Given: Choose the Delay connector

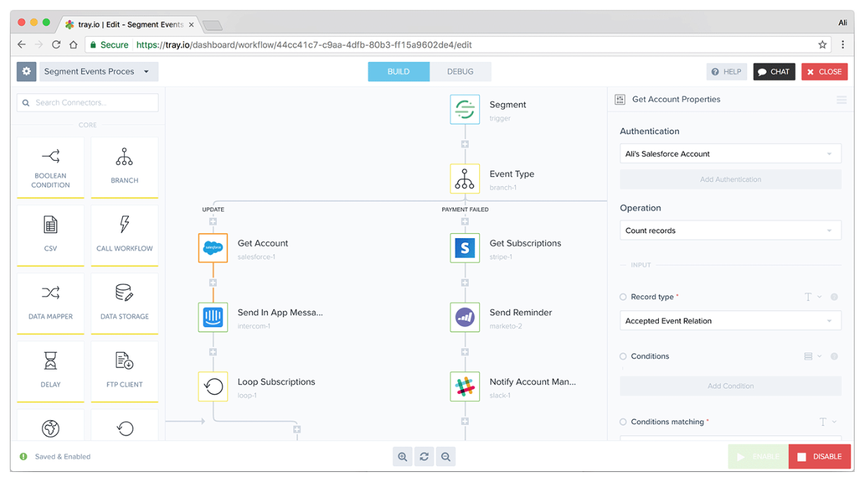Looking at the screenshot, I should [x=51, y=372].
